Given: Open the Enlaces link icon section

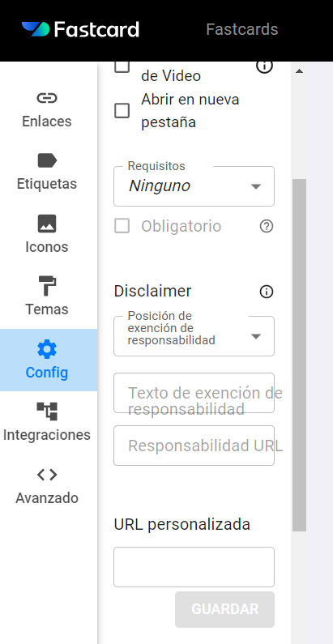Looking at the screenshot, I should click(47, 99).
